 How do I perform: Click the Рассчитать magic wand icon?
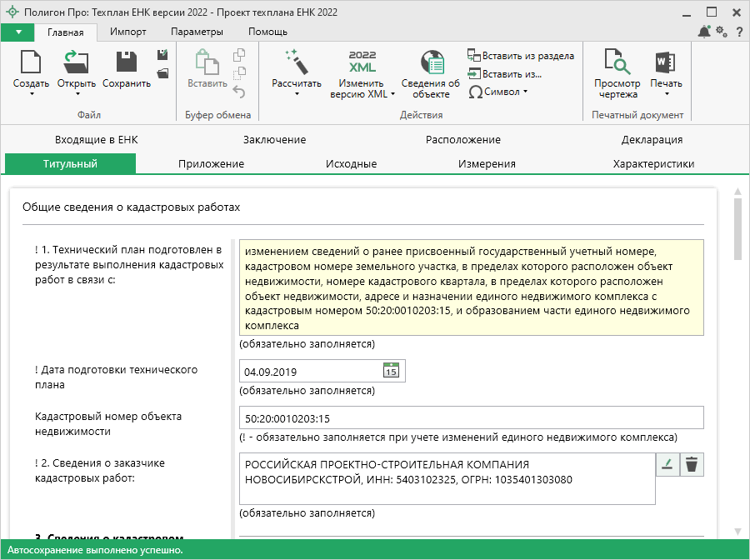296,62
